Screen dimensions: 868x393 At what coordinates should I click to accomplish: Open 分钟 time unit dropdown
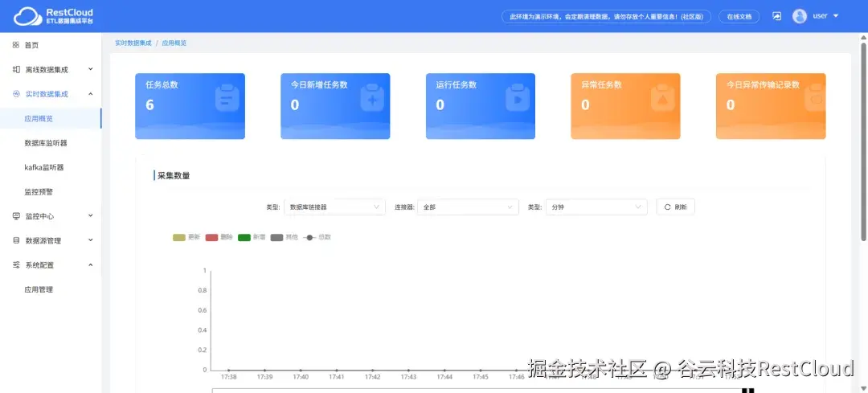coord(596,207)
